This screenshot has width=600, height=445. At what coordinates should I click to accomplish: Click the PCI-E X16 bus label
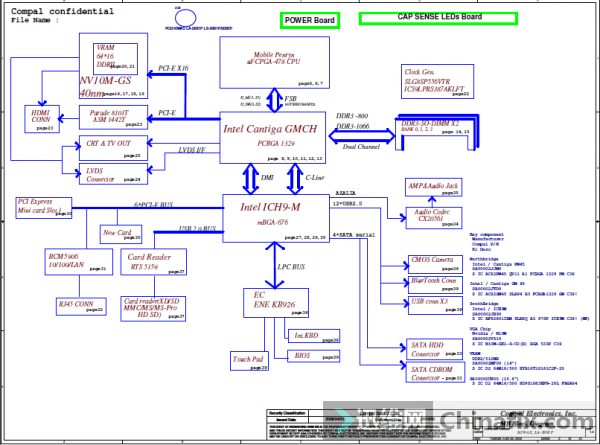point(173,68)
